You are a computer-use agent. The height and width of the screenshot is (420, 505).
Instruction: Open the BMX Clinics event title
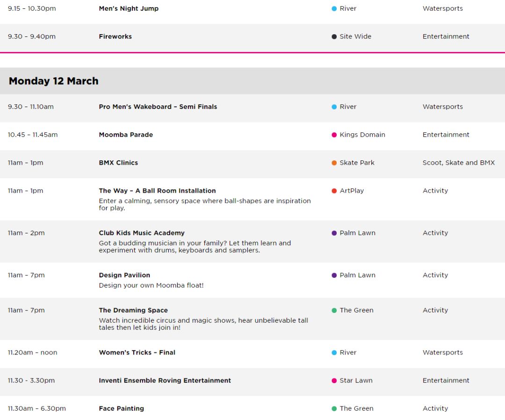[118, 163]
